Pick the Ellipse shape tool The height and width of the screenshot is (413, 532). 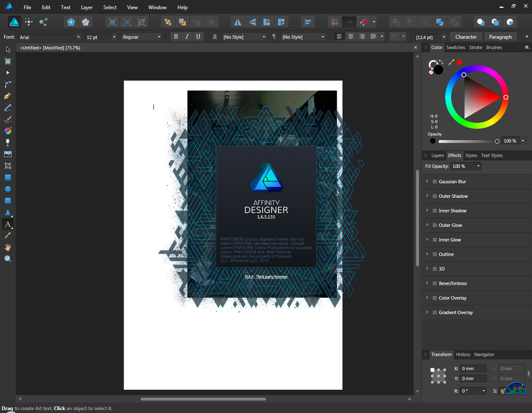click(8, 189)
